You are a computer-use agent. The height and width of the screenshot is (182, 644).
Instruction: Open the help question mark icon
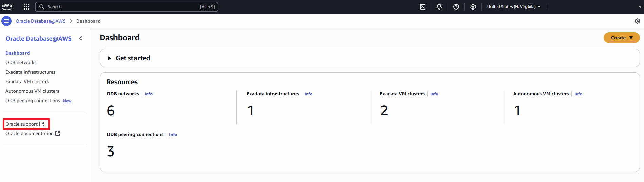(456, 7)
